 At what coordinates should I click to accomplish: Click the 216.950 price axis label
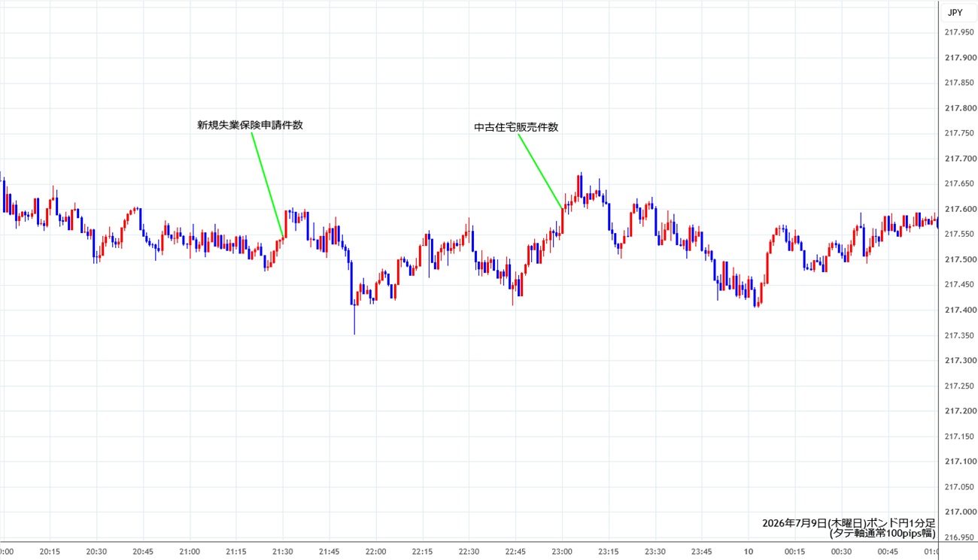[x=959, y=537]
